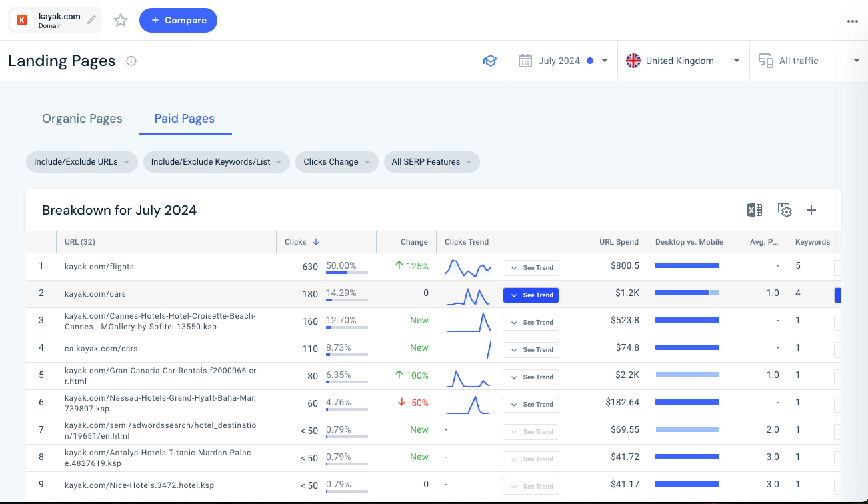The width and height of the screenshot is (868, 504).
Task: Click the 12.70% clicks share value
Action: [341, 320]
